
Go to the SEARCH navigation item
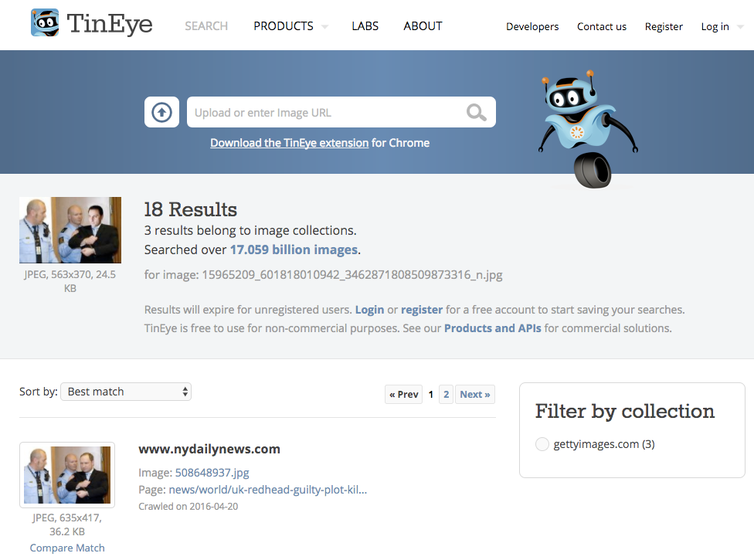[206, 26]
